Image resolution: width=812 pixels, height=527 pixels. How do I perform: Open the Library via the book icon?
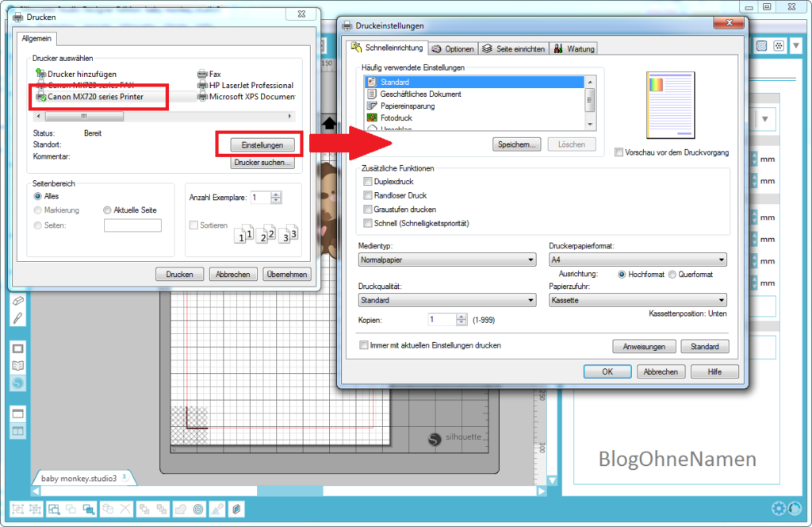click(17, 364)
